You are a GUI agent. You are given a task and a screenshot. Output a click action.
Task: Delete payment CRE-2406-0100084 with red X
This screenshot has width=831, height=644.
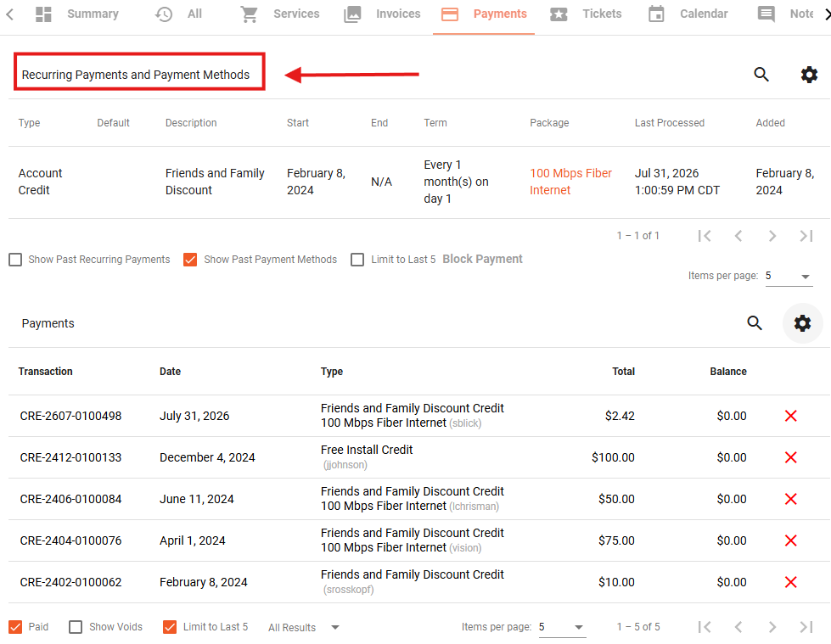point(791,499)
